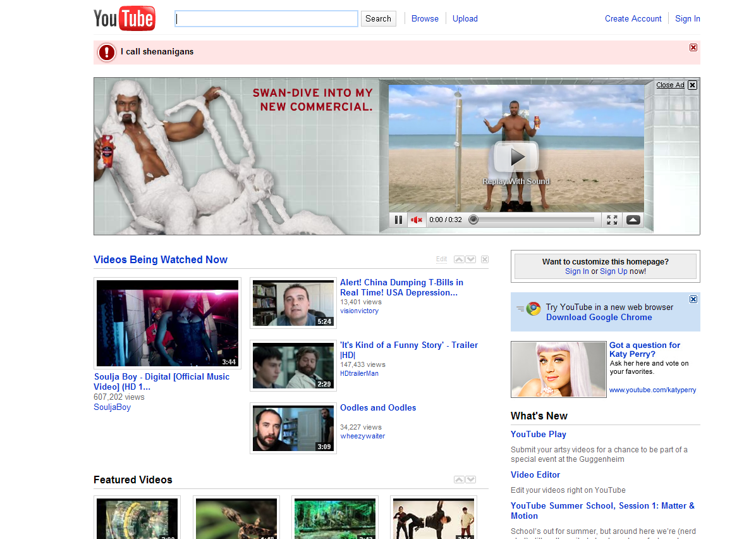
Task: Unmute the ad video sound
Action: [417, 220]
